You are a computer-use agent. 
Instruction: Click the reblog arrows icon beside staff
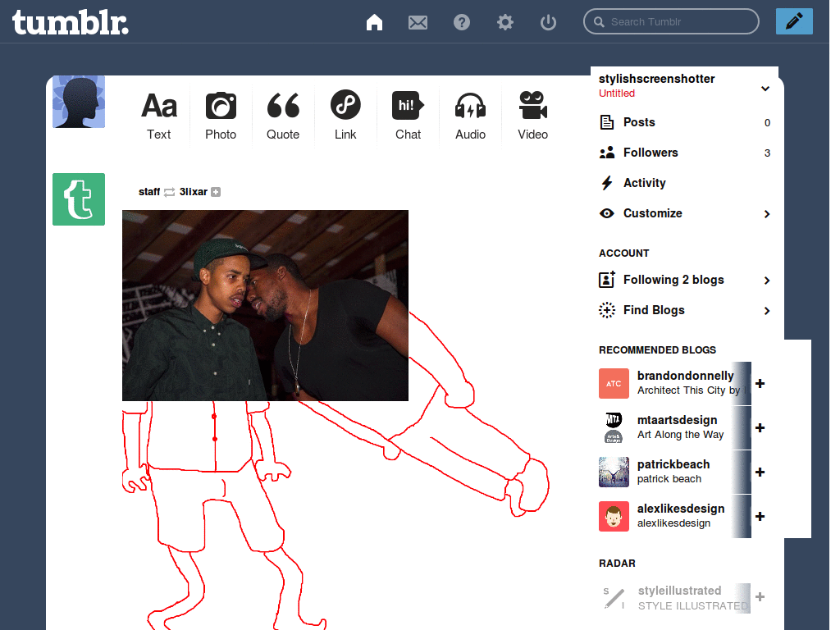pyautogui.click(x=169, y=192)
